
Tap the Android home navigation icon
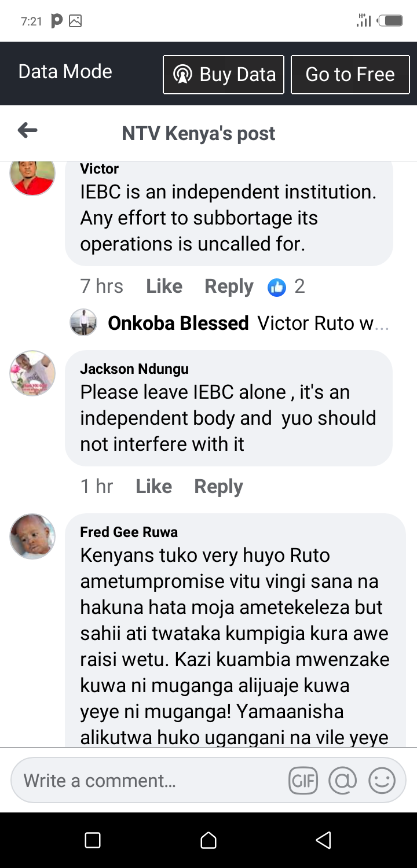[209, 840]
